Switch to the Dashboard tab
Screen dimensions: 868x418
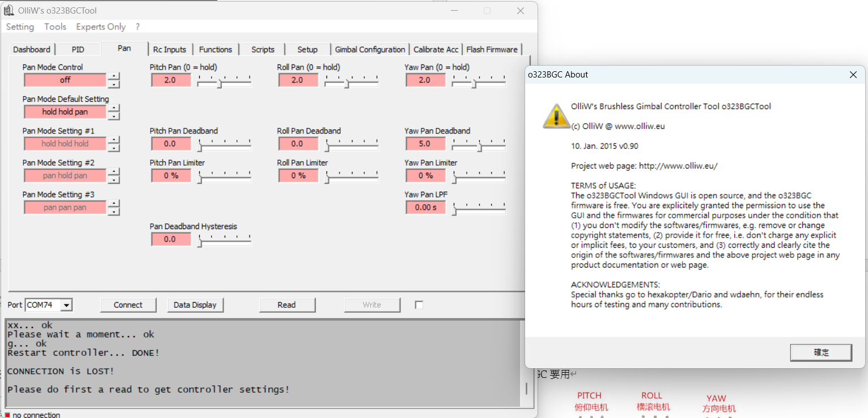point(32,50)
